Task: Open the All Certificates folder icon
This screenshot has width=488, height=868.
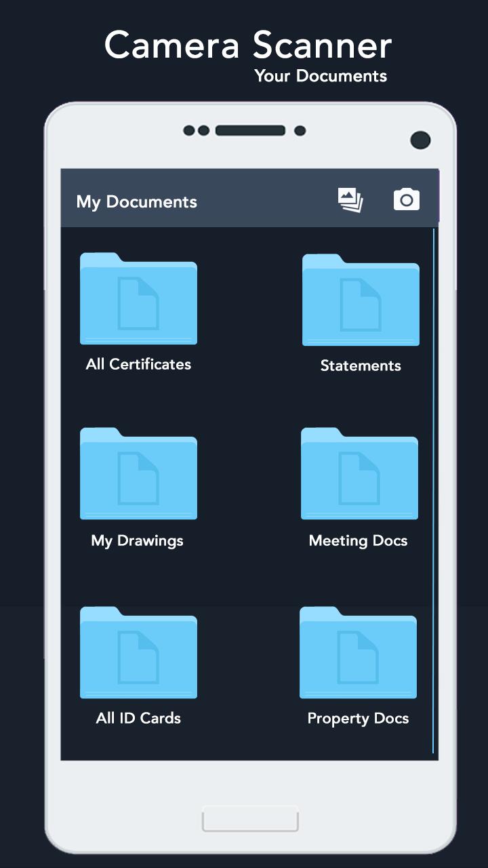Action: click(138, 298)
